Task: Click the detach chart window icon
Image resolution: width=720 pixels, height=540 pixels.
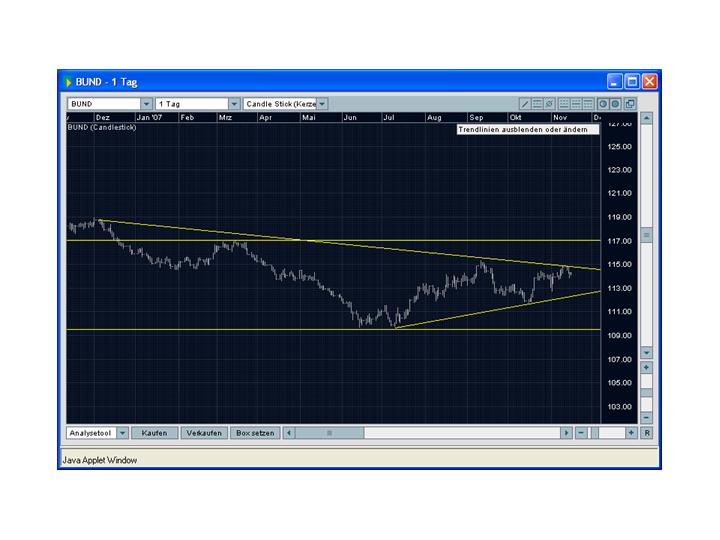Action: [x=630, y=104]
